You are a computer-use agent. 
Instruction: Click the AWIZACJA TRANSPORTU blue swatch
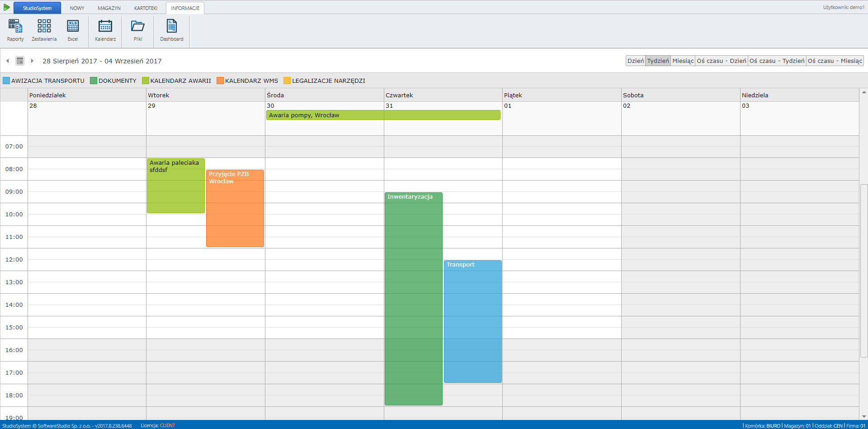(x=6, y=81)
